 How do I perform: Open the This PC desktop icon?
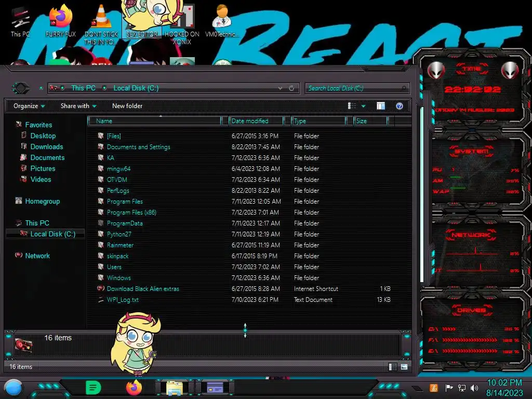(20, 21)
